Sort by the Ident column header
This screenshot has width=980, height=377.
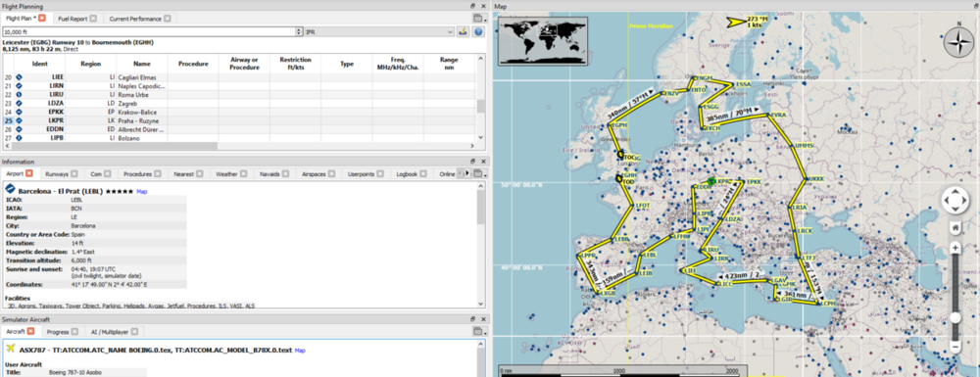(40, 64)
